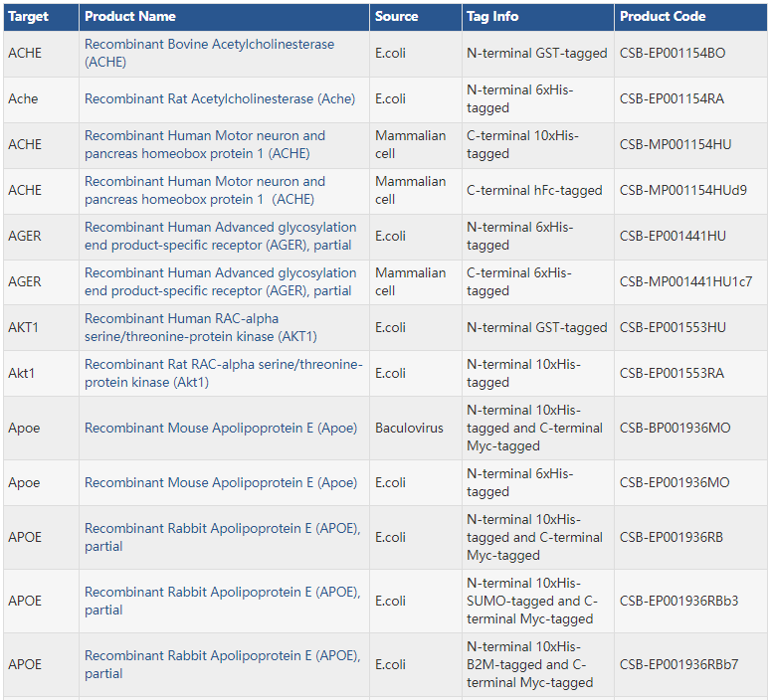Open the E.coli Mouse Apolipoprotein E link
Image resolution: width=772 pixels, height=700 pixels.
pos(220,483)
